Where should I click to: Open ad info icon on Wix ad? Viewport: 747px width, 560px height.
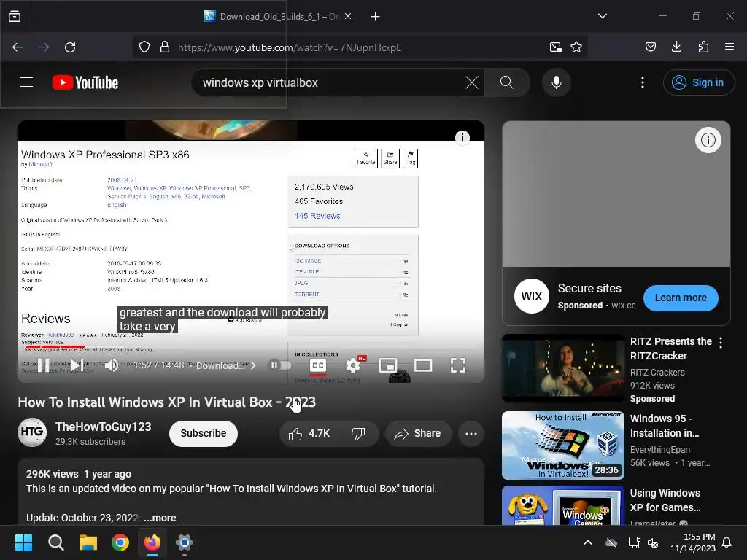click(708, 140)
